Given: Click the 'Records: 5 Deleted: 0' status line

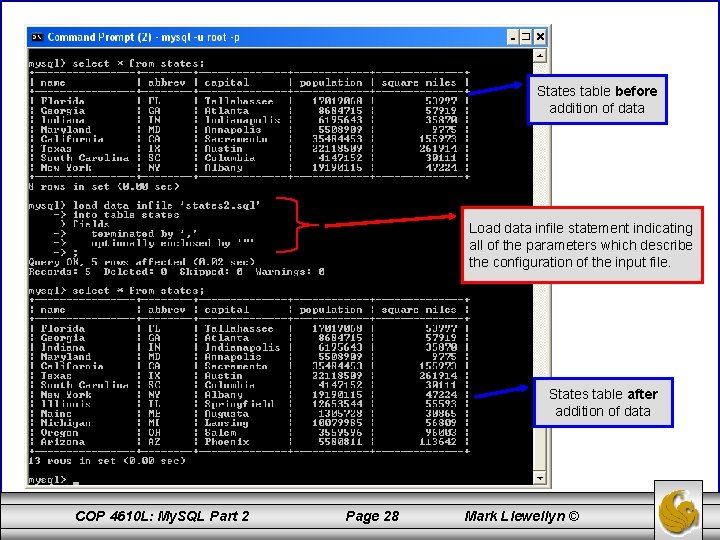Looking at the screenshot, I should (x=176, y=272).
